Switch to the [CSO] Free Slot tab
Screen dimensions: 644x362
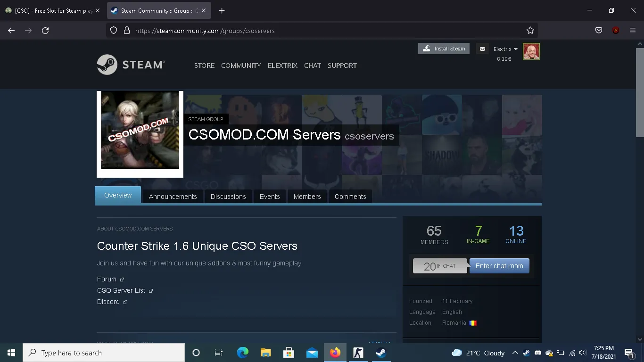pos(53,11)
